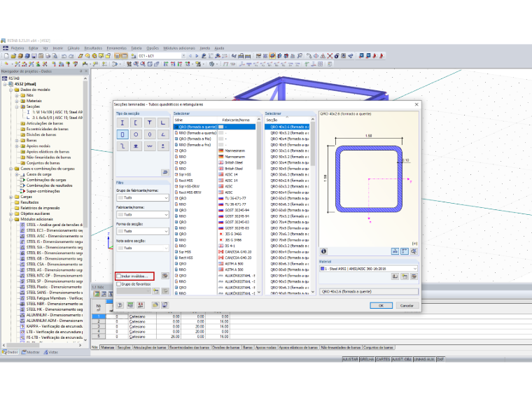532x399 pixels.
Task: Open the filter settings icon beside Incluir inválidos
Action: [165, 276]
